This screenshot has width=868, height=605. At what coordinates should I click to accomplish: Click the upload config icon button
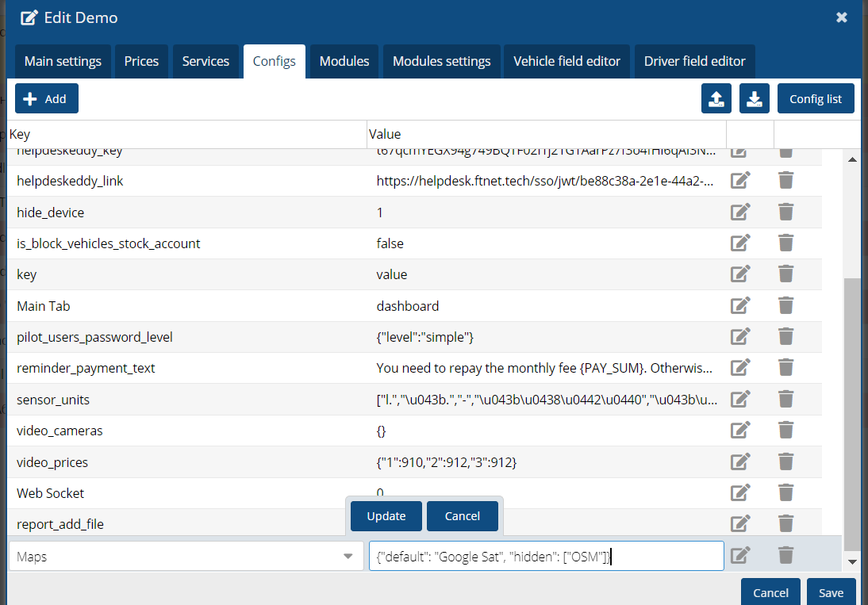pyautogui.click(x=716, y=99)
